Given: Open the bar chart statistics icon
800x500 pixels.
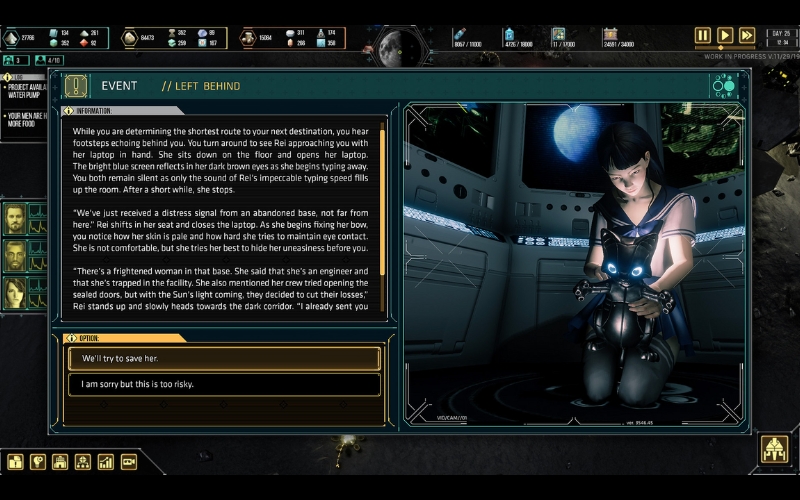Looking at the screenshot, I should click(x=106, y=462).
